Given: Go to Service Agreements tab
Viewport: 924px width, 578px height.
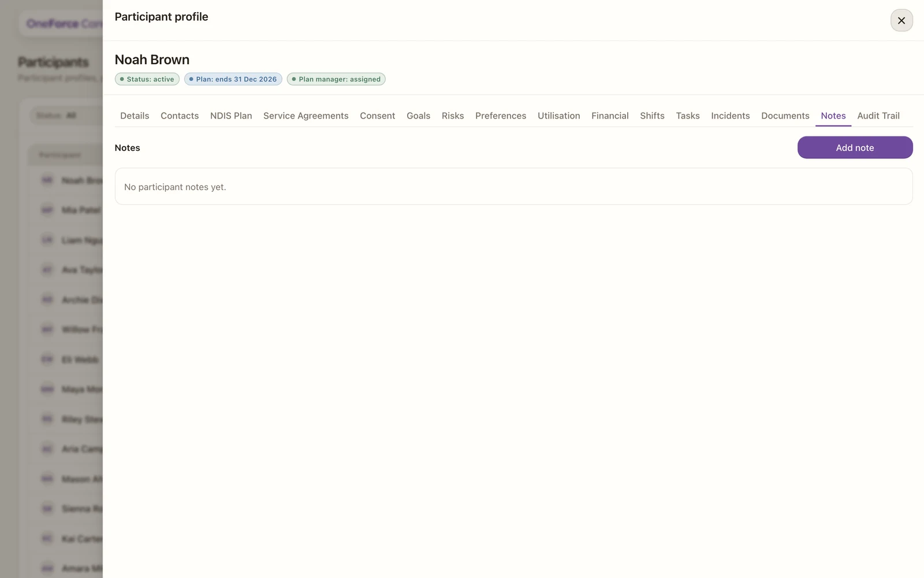Looking at the screenshot, I should (306, 116).
